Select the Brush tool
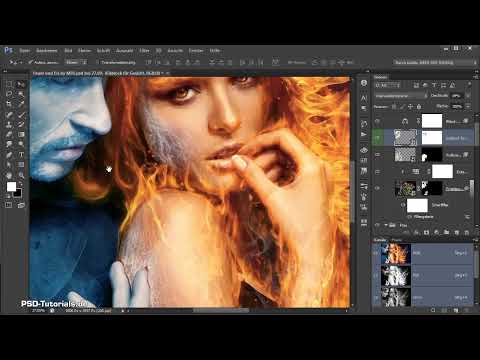This screenshot has width=480, height=360. (x=21, y=114)
